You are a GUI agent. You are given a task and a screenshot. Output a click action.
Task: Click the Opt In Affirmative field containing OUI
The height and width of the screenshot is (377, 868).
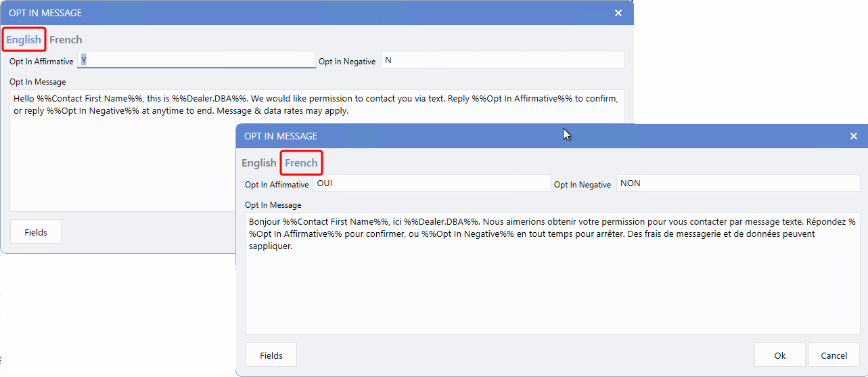(432, 183)
